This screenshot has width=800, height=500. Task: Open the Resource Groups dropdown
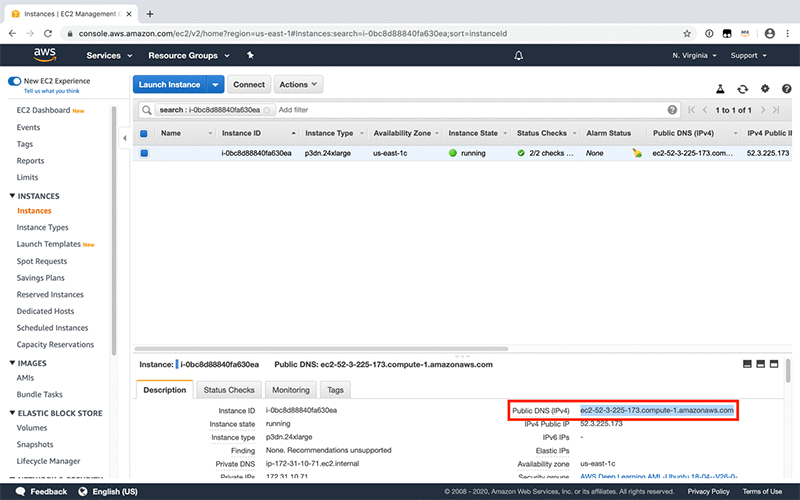coord(188,56)
